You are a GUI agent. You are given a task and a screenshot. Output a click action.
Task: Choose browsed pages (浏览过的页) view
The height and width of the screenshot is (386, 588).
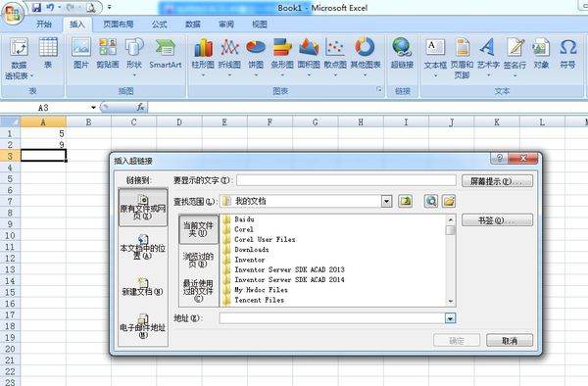click(x=198, y=260)
